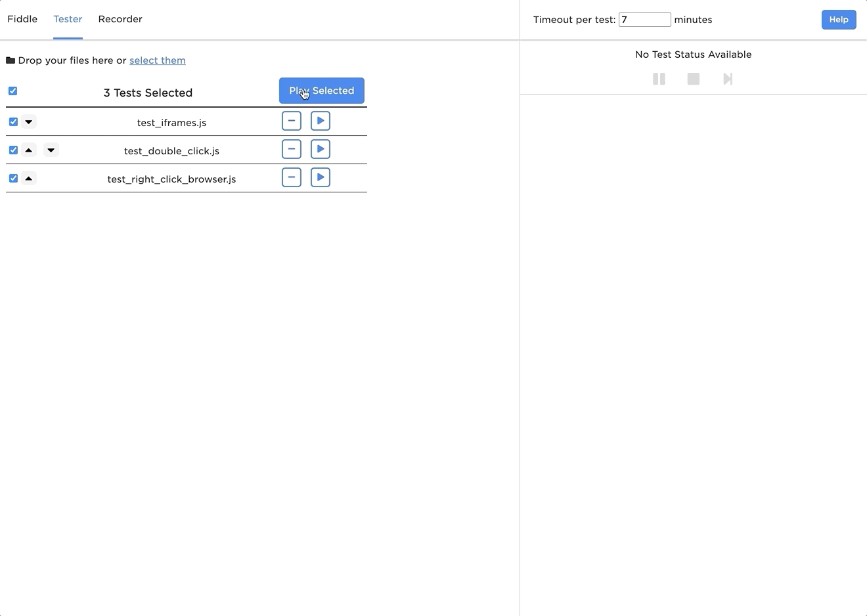
Task: Uncheck the test_iframes.js checkbox
Action: [13, 121]
